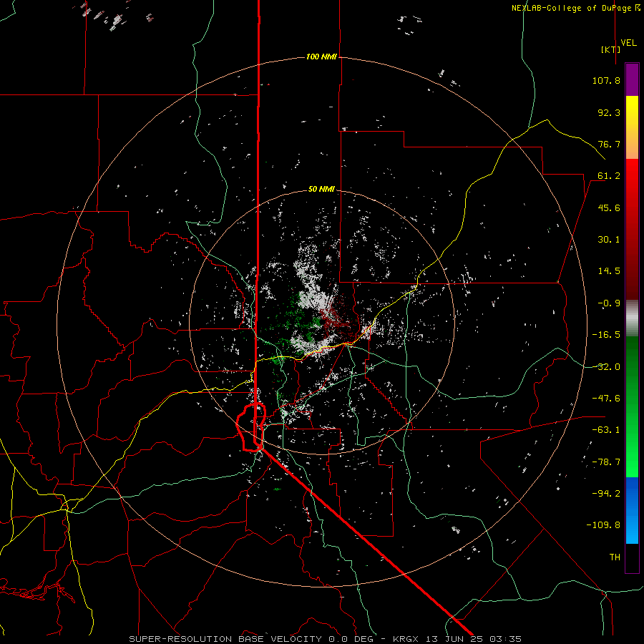Select the 61.2 scale value

(609, 176)
